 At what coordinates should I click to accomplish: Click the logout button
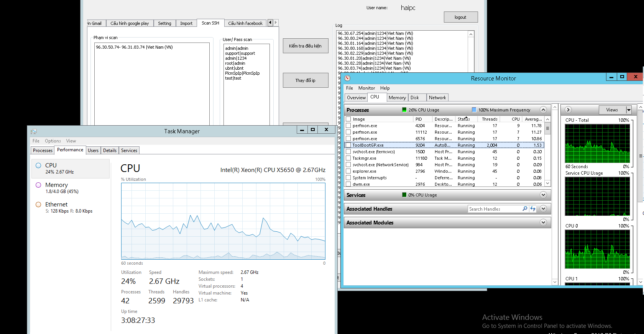[460, 17]
